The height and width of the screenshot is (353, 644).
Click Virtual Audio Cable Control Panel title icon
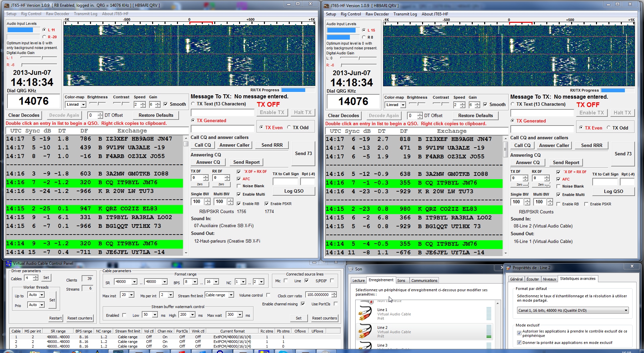(x=9, y=263)
